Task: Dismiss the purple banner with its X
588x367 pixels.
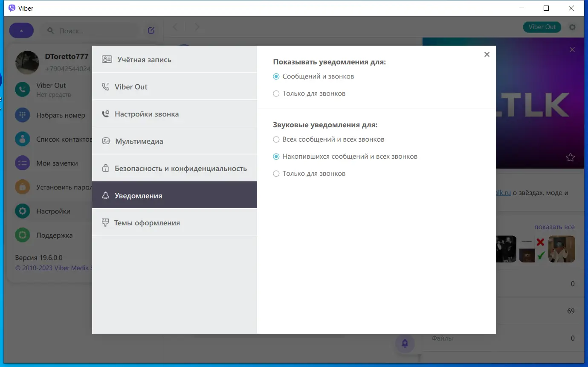Action: click(572, 50)
